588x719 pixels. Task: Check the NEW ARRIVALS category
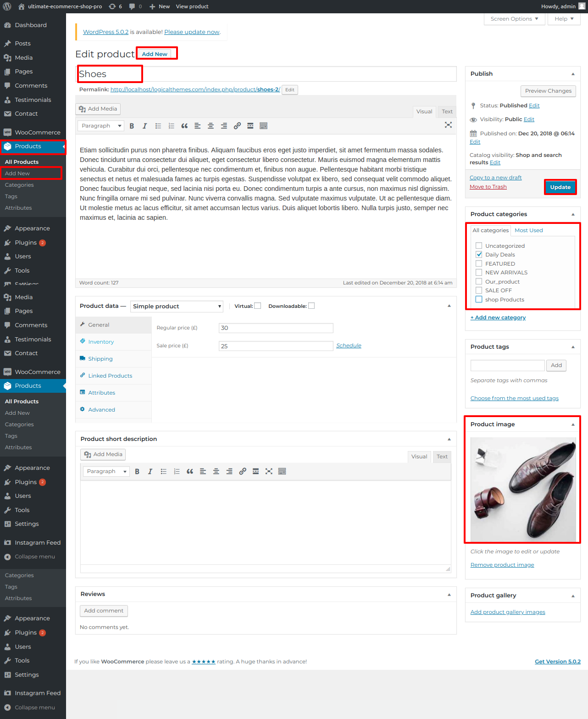click(x=479, y=273)
